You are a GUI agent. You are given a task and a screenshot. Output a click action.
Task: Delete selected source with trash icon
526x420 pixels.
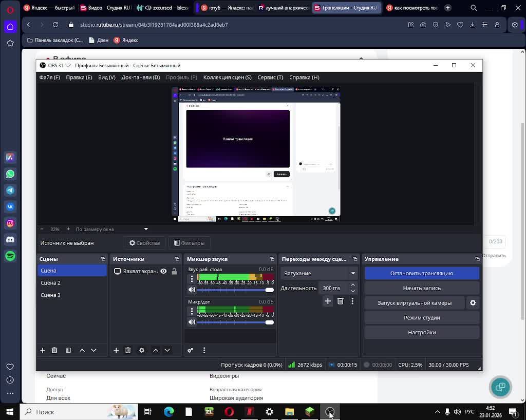(x=128, y=350)
